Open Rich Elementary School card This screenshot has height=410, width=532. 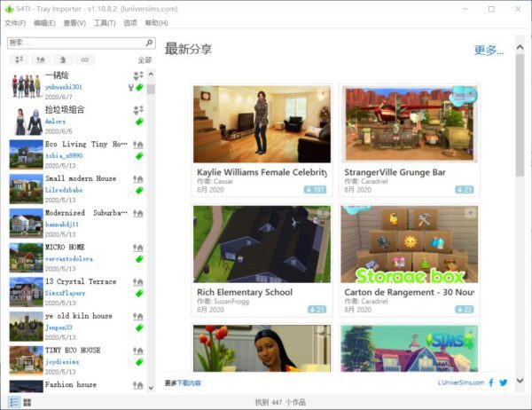[262, 261]
